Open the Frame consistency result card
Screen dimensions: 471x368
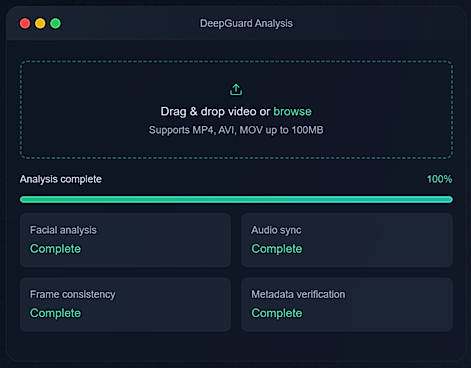tap(125, 304)
